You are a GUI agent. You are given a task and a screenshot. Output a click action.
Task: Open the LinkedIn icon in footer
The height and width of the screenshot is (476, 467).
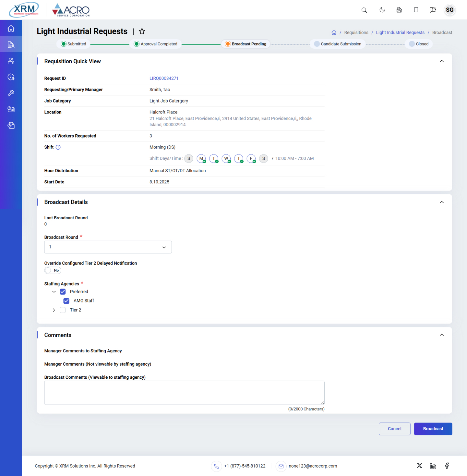click(x=433, y=466)
